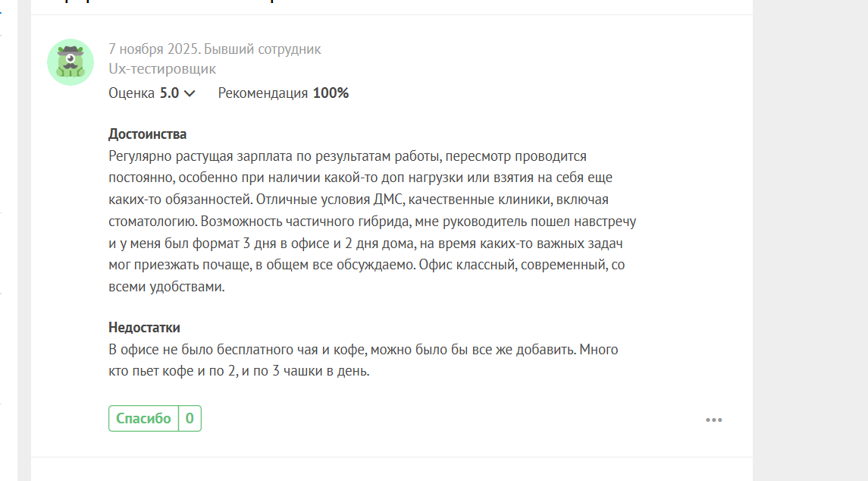
Task: Click the Оценка label
Action: (x=132, y=93)
